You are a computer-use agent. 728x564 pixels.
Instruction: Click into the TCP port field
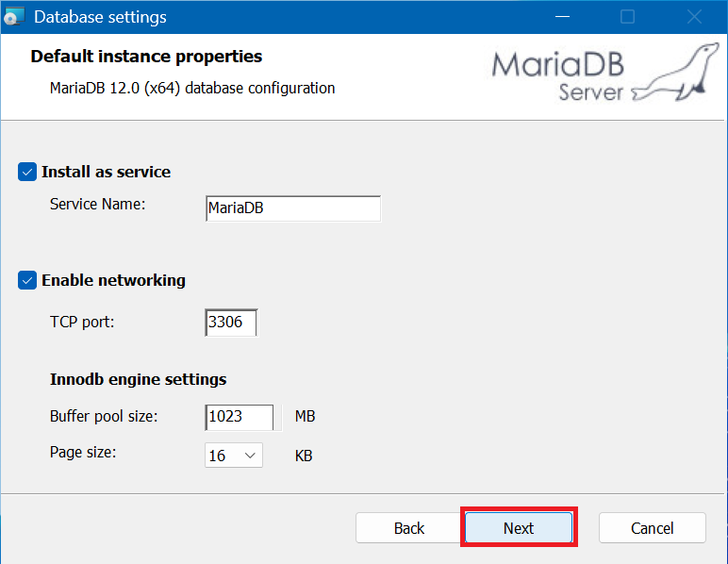tap(230, 323)
